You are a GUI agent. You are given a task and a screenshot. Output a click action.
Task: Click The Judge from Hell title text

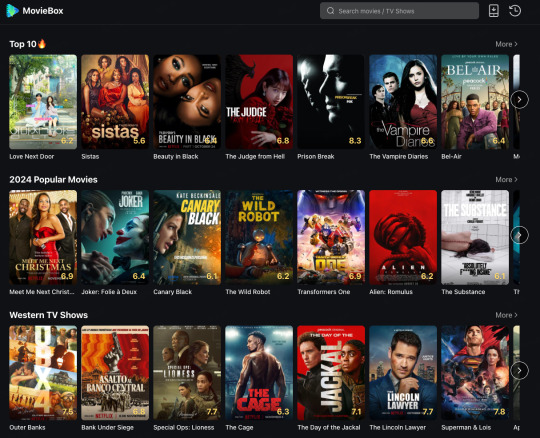click(x=255, y=156)
